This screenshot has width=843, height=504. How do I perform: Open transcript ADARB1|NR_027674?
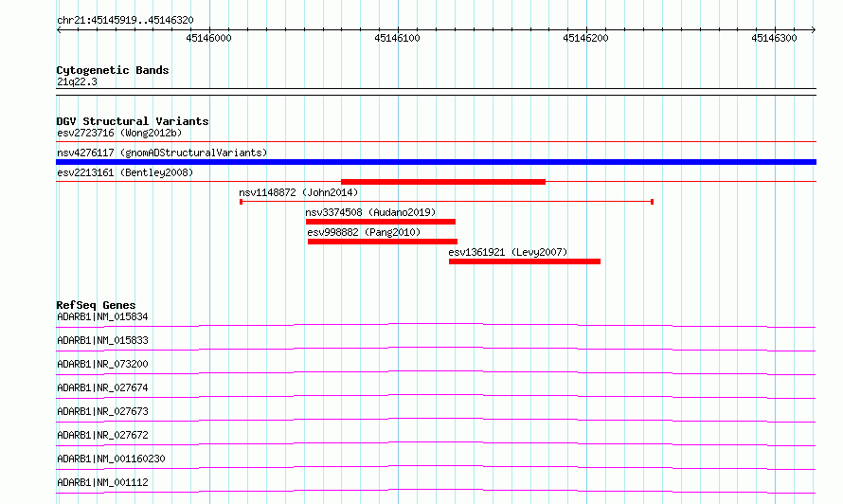102,387
